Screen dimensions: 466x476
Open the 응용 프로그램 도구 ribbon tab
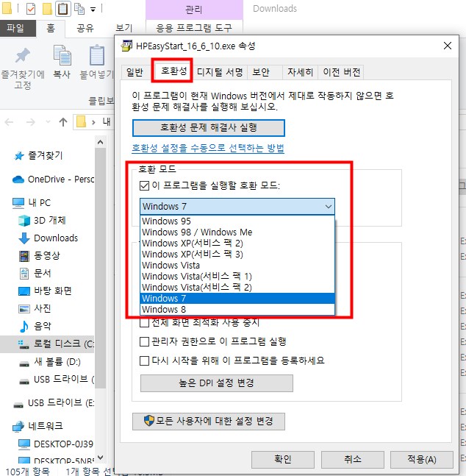(x=194, y=28)
